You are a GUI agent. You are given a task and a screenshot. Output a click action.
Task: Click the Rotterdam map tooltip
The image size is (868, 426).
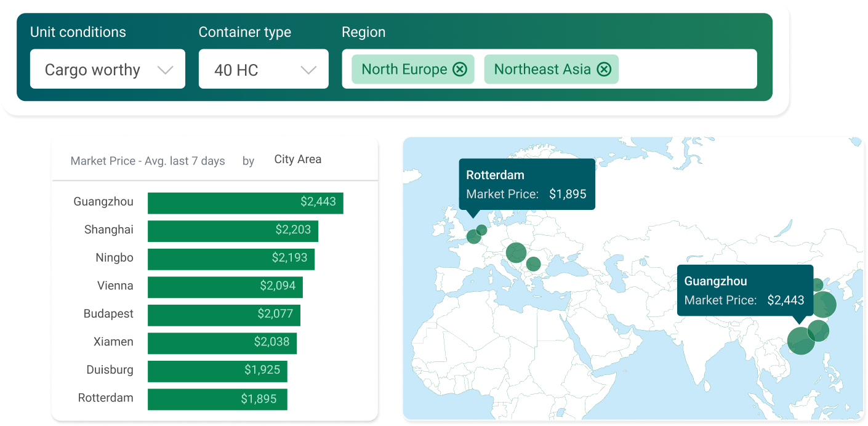coord(526,184)
